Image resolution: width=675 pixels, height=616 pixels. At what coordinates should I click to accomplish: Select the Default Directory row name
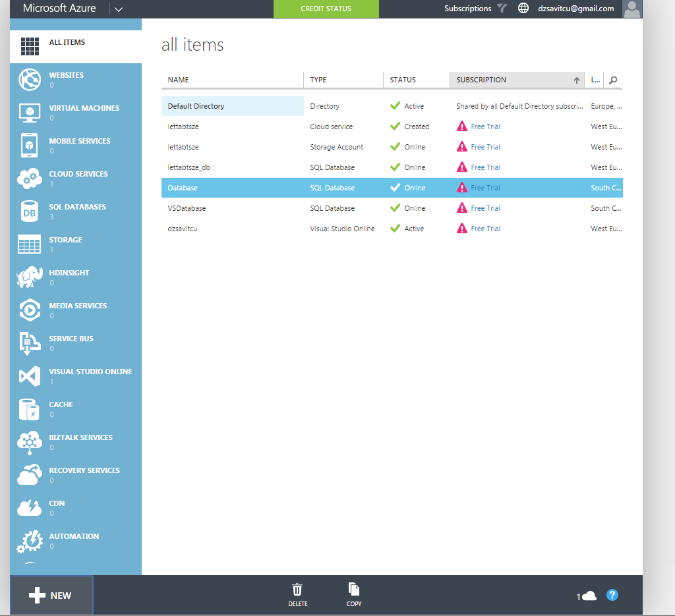[x=196, y=106]
